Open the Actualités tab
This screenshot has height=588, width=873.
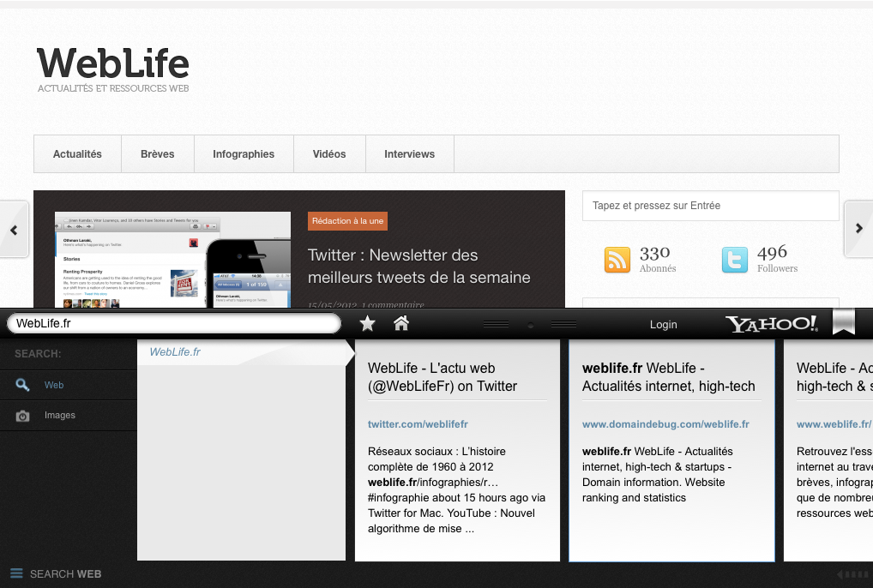point(77,154)
